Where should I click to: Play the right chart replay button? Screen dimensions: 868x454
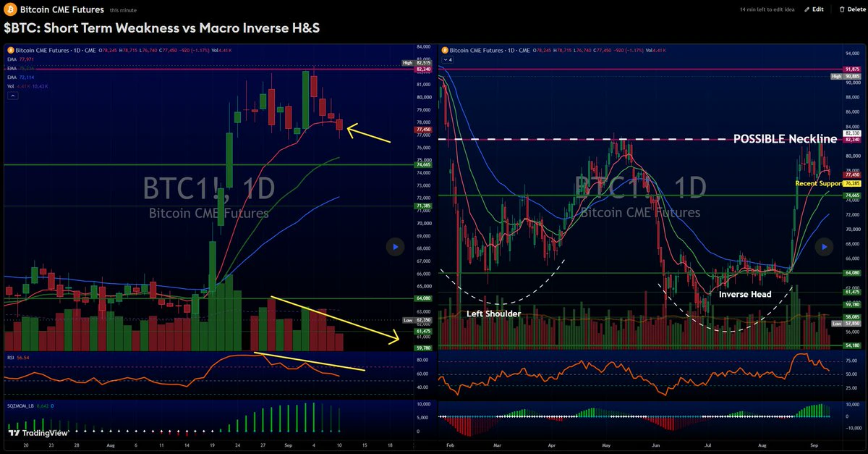824,247
